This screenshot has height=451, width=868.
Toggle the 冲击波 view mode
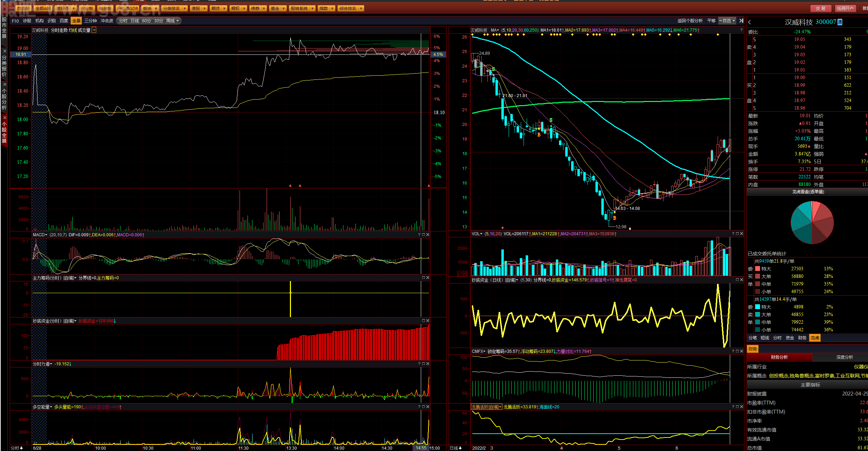[107, 21]
